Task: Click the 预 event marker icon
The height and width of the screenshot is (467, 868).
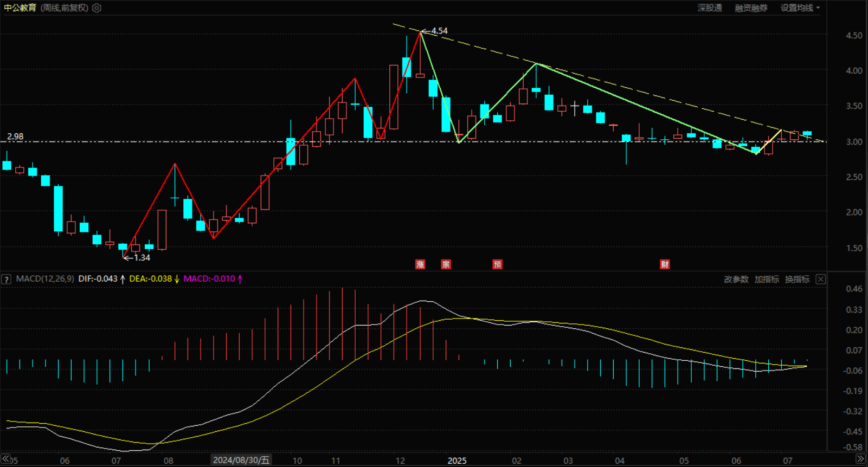Action: pyautogui.click(x=497, y=264)
